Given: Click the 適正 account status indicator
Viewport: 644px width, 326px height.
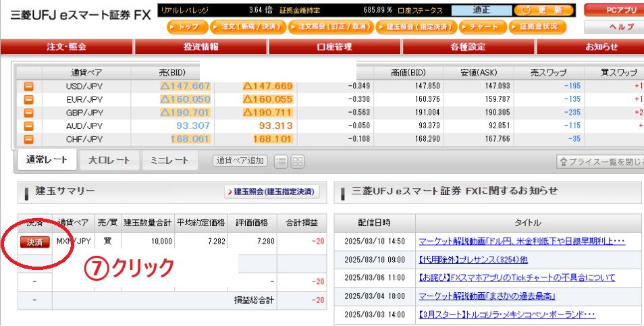Looking at the screenshot, I should [x=481, y=10].
